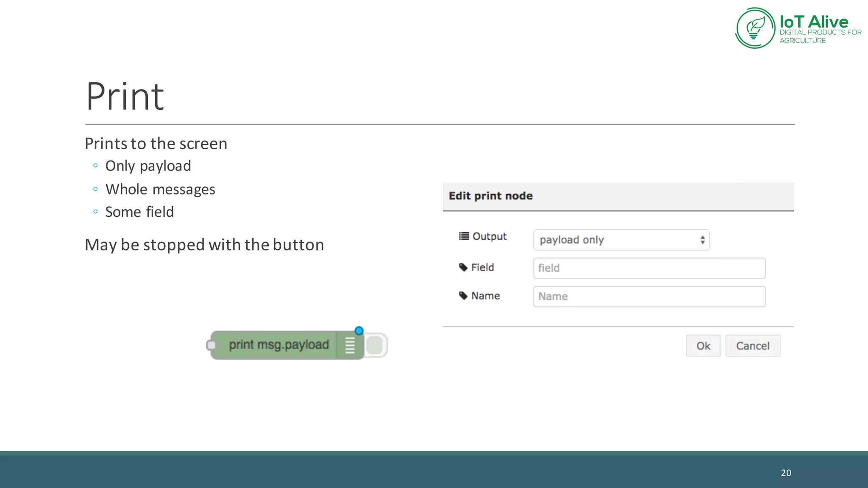Screen dimensions: 868x488
Task: Click the IoT Alive lightbulb logo
Action: 756,28
